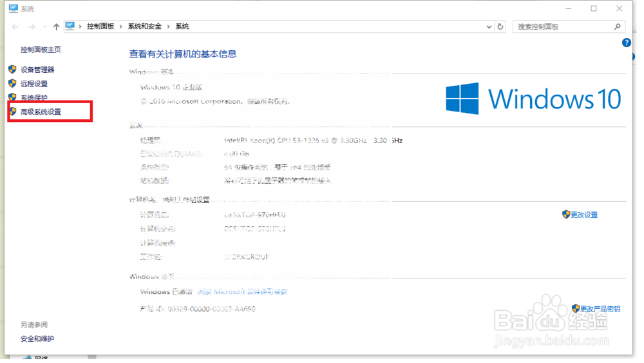Click the shield icon beside 高级系统设置

(x=13, y=113)
